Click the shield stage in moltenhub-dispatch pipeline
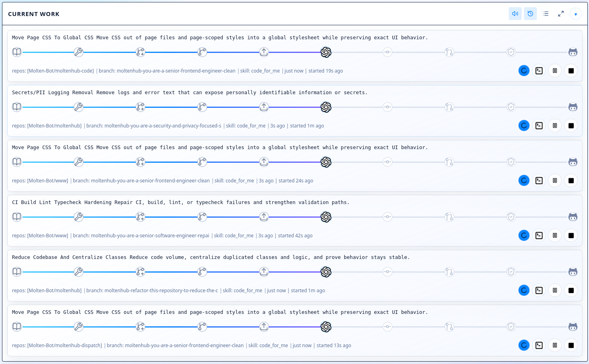 511,327
